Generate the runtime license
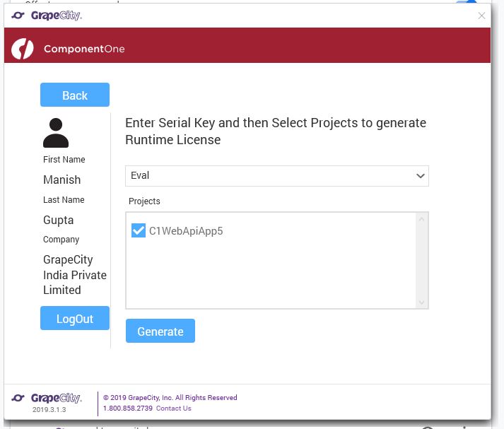This screenshot has height=429, width=504. pos(160,331)
